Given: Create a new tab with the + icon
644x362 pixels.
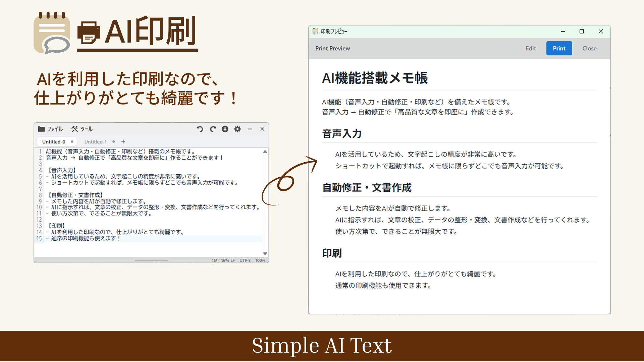Looking at the screenshot, I should (123, 141).
